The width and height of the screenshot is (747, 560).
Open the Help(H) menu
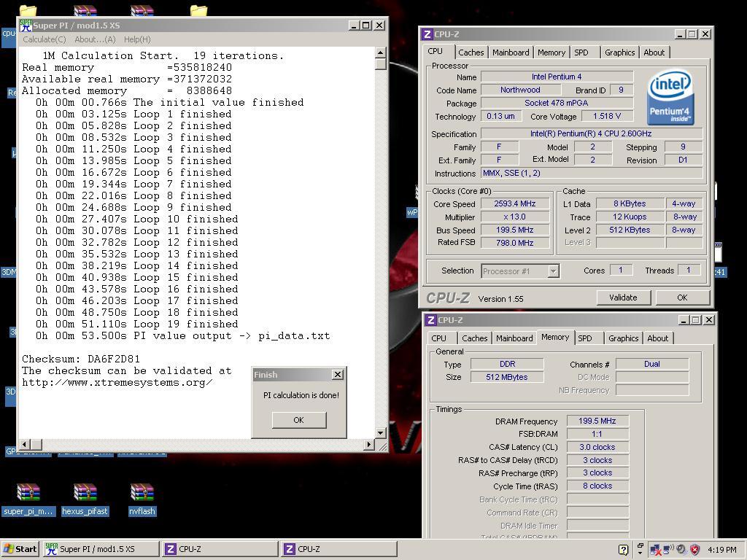(x=137, y=39)
